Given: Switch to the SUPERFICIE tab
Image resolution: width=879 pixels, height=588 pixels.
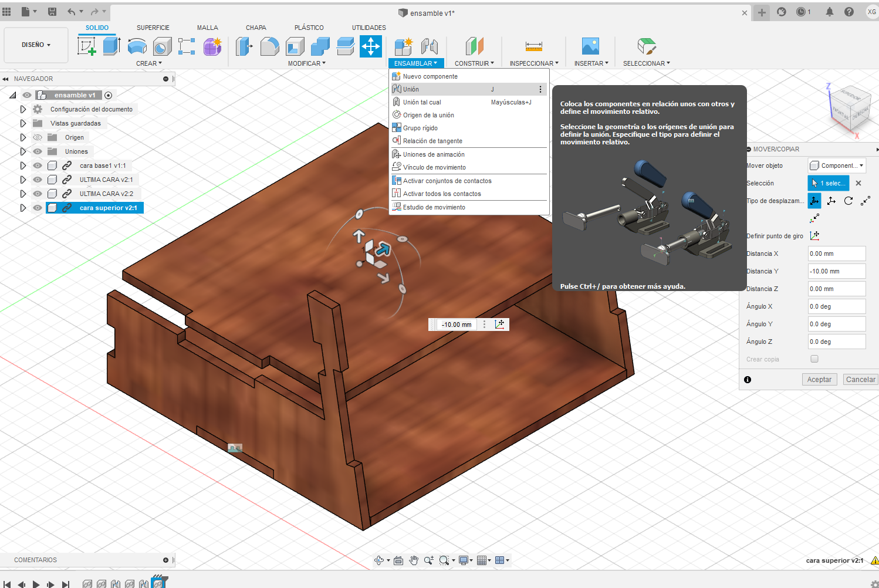Looking at the screenshot, I should pos(153,28).
